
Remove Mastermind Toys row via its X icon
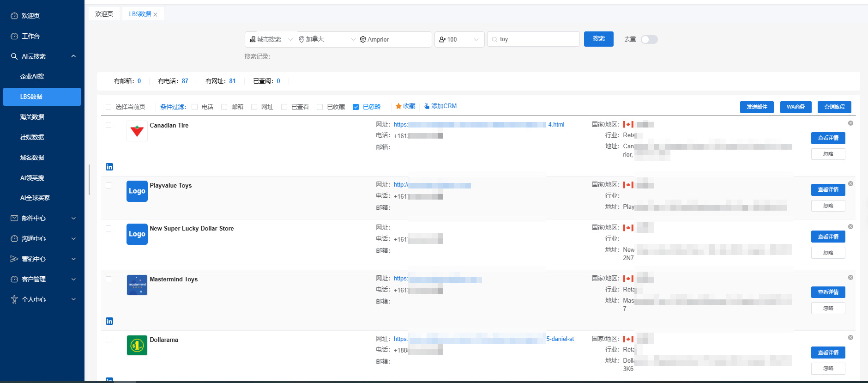point(850,278)
